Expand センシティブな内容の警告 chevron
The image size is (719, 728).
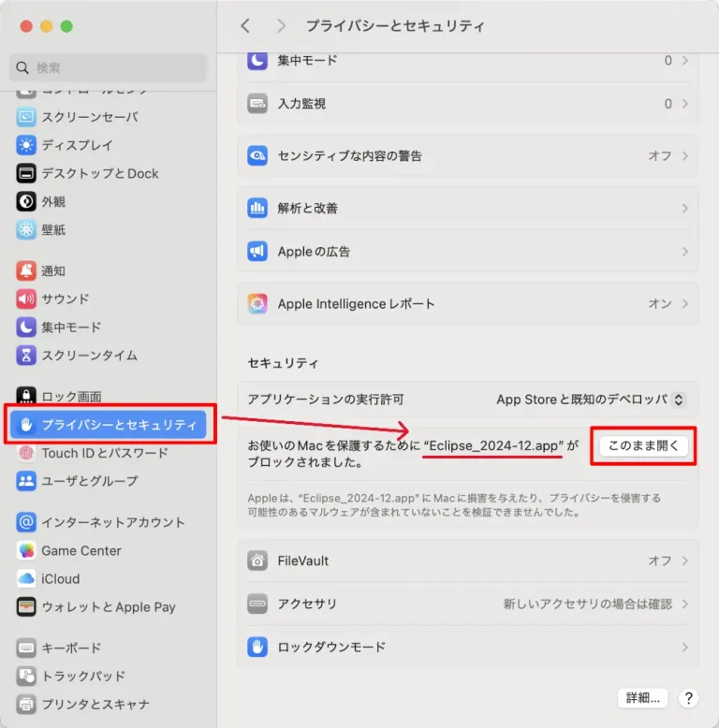[685, 155]
